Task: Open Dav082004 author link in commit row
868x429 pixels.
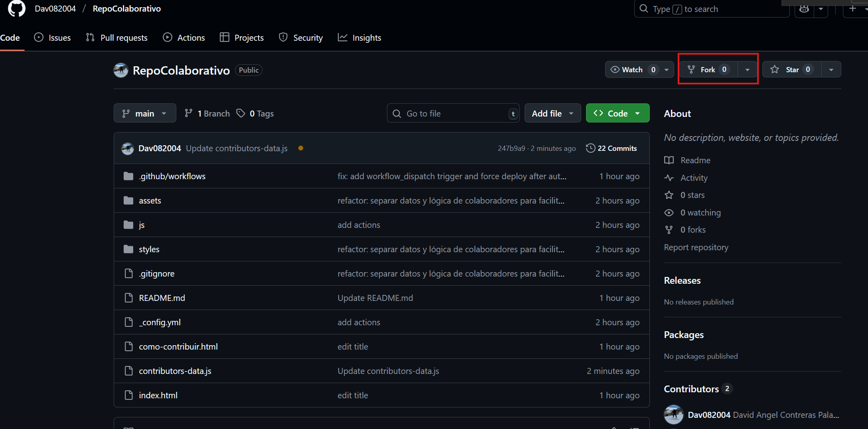Action: click(x=160, y=148)
